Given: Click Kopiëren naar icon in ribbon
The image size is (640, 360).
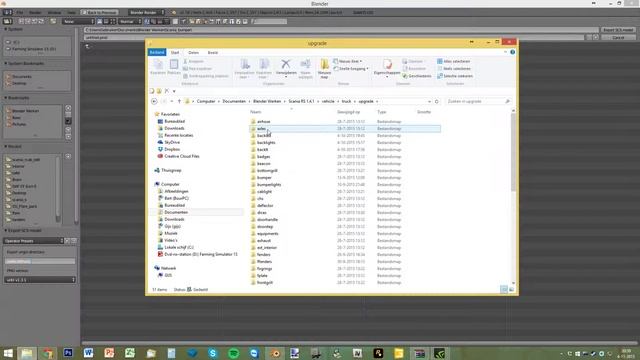Looking at the screenshot, I should pos(264,64).
